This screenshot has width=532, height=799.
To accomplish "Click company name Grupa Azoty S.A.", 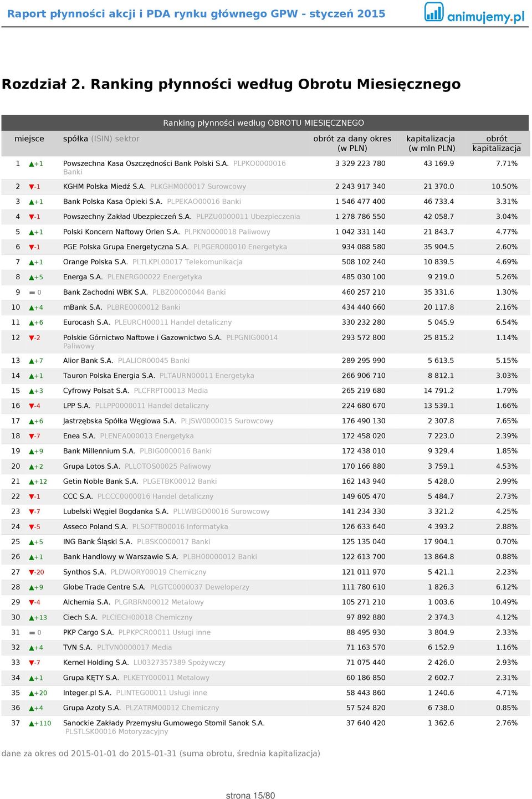I will [92, 708].
